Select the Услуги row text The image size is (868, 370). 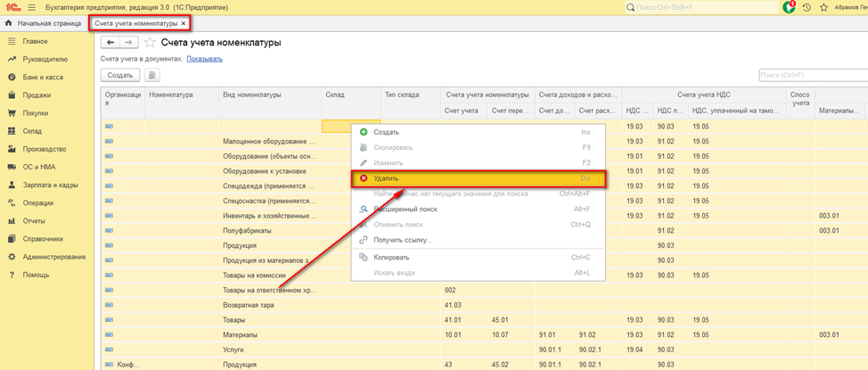click(x=233, y=350)
